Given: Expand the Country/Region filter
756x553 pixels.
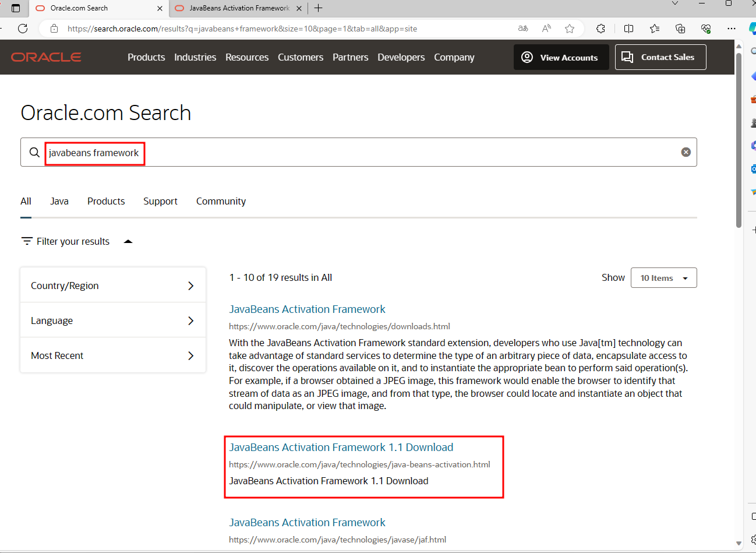Looking at the screenshot, I should (113, 286).
